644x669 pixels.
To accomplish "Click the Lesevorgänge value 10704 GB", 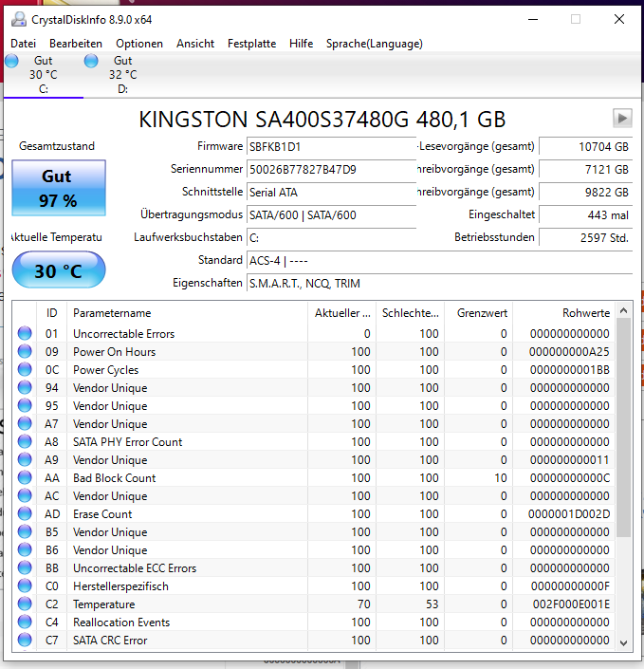I will (x=585, y=147).
